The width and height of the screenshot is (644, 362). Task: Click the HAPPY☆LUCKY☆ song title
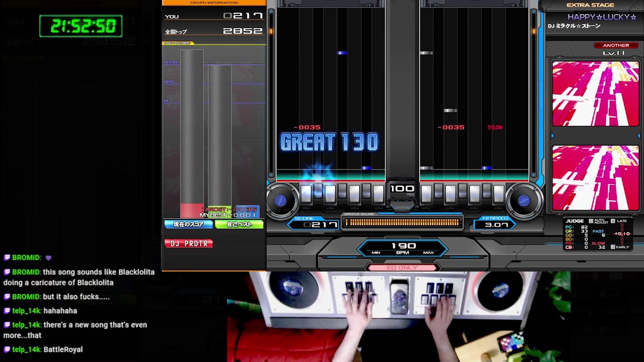[x=602, y=17]
